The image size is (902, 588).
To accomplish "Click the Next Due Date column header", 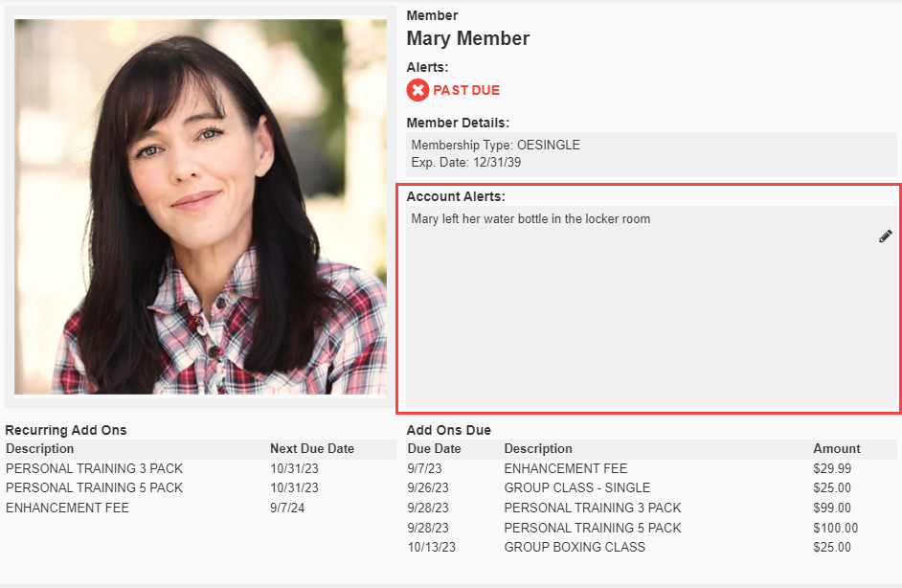I will click(x=312, y=449).
